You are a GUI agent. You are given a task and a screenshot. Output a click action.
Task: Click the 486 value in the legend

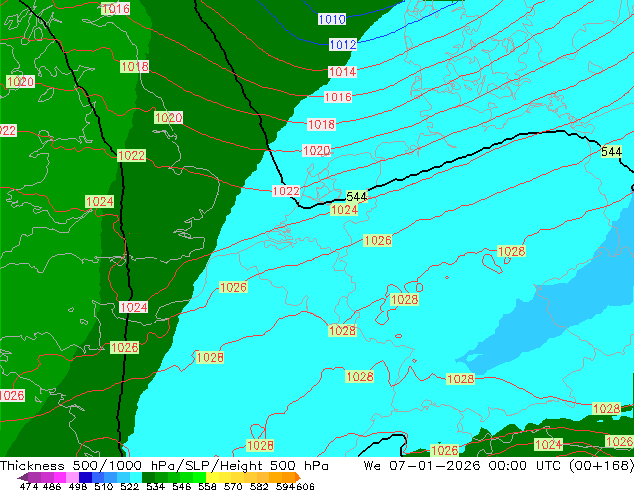52,486
